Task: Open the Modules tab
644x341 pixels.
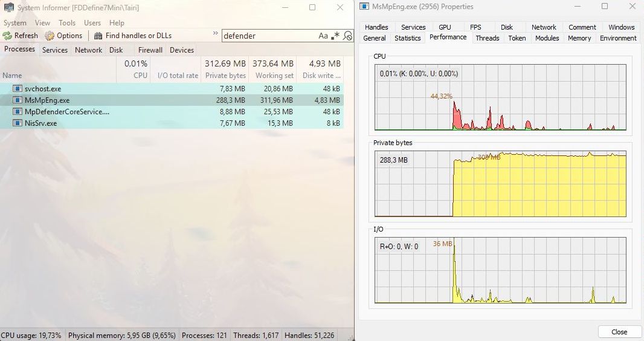Action: (547, 38)
